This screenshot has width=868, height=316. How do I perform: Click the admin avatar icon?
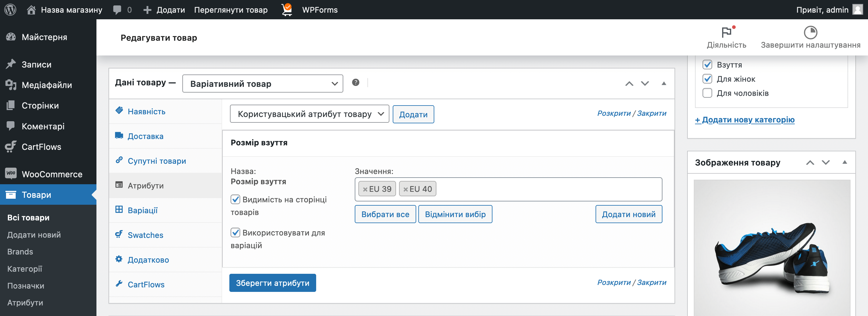[857, 9]
